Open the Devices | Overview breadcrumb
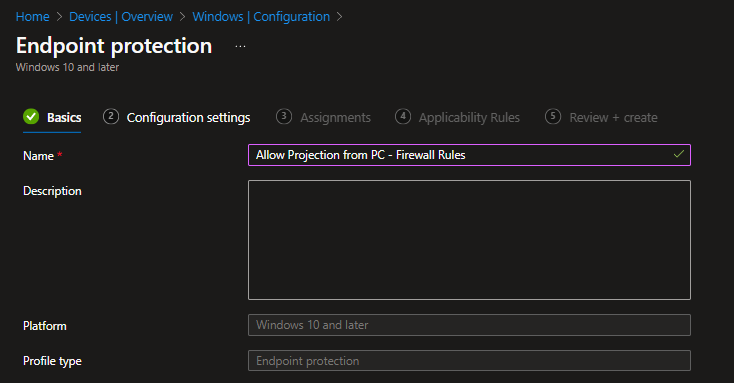Screen dimensions: 734x383 (x=121, y=17)
